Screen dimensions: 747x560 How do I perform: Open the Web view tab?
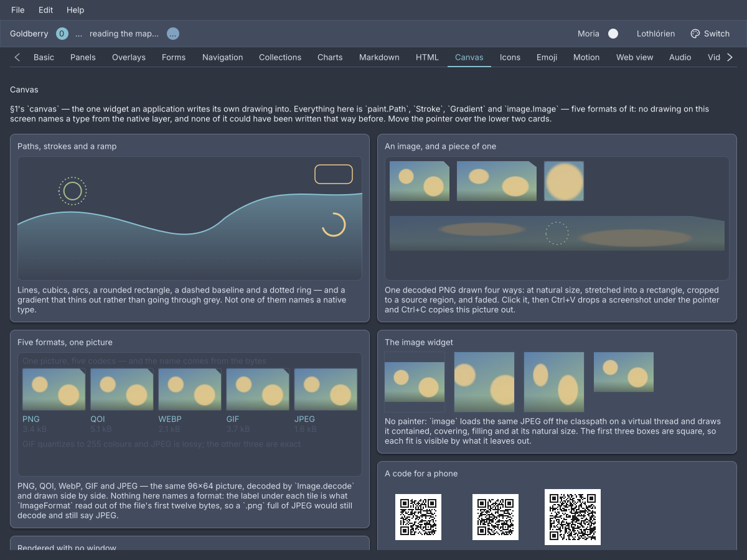634,57
